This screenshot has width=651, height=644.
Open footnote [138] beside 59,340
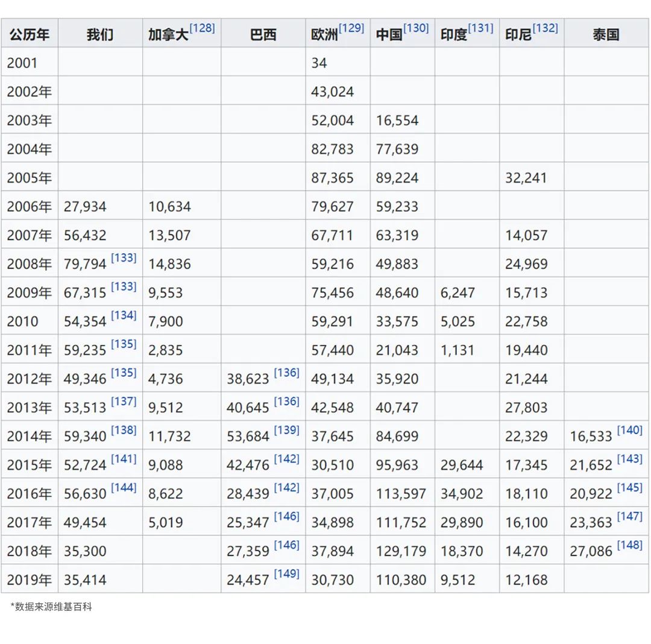click(124, 430)
